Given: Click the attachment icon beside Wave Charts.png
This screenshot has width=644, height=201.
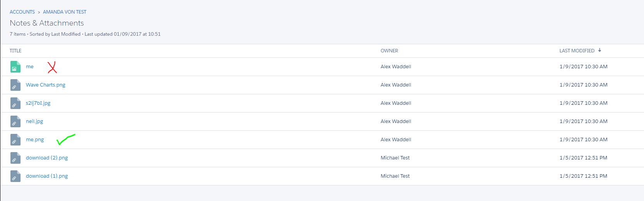Looking at the screenshot, I should (x=15, y=85).
